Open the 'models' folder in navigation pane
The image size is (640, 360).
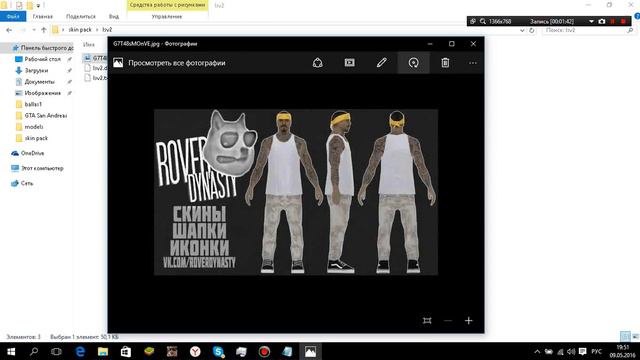[x=34, y=127]
